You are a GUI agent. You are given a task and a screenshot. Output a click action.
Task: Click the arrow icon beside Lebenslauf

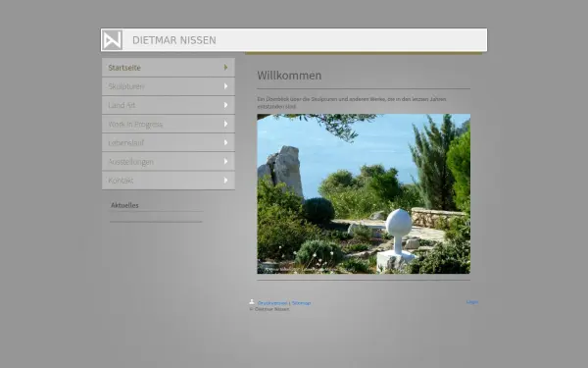tap(225, 142)
